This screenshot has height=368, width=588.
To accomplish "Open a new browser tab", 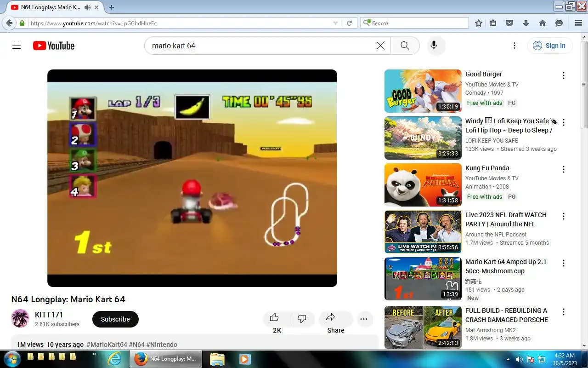I will tap(112, 7).
